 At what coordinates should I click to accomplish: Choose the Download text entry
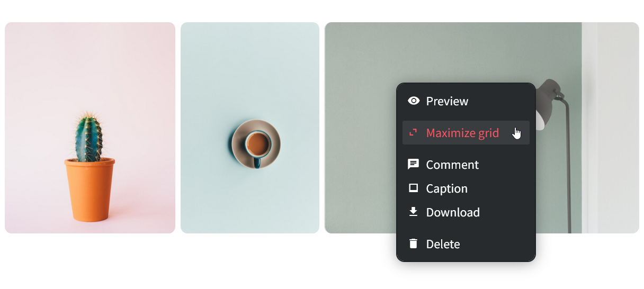[453, 212]
